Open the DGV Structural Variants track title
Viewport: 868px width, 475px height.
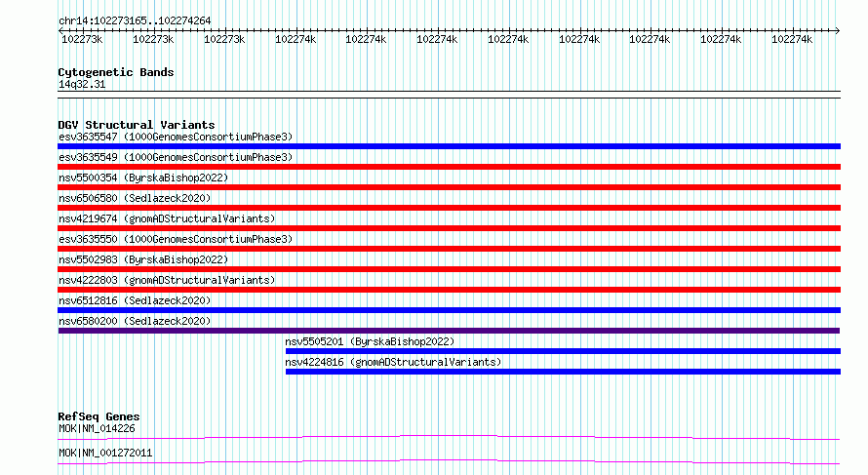(137, 125)
